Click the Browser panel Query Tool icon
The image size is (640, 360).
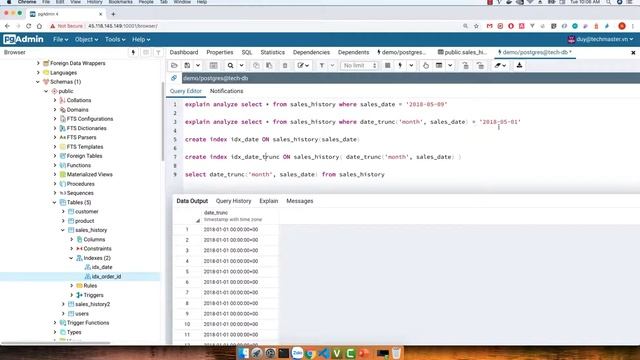click(x=133, y=52)
